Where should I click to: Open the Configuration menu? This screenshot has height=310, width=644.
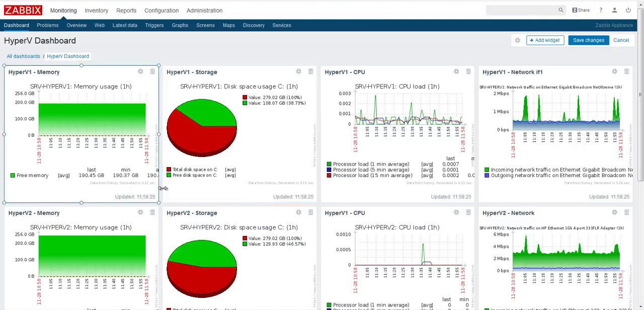(x=162, y=10)
